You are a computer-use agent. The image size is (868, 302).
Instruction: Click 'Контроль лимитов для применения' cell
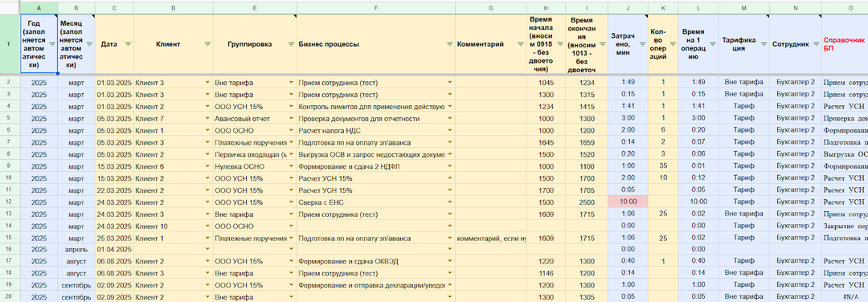[x=376, y=107]
